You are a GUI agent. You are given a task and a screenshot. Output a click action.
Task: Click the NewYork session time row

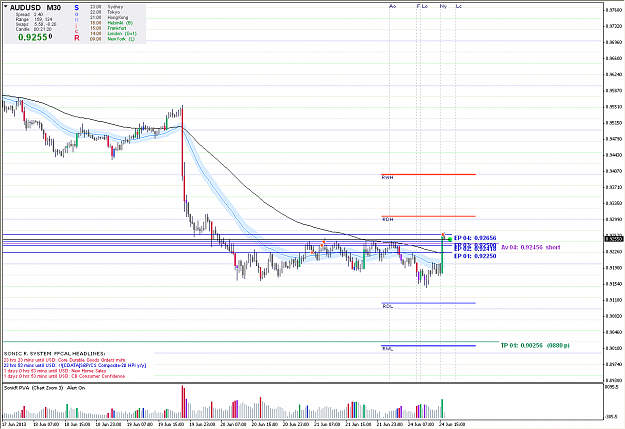[x=112, y=39]
